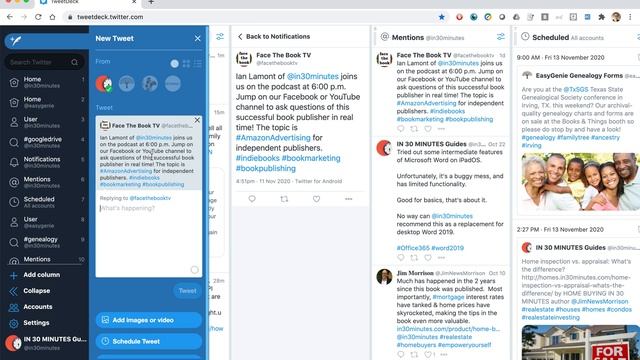The width and height of the screenshot is (640, 360).
Task: Remove the quoted Face The Book TV reply
Action: click(197, 120)
